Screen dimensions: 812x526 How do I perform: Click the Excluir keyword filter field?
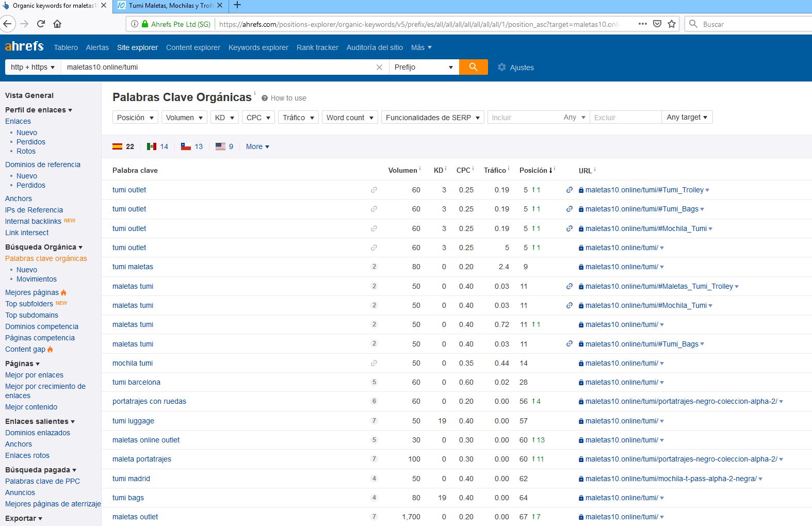pos(625,118)
